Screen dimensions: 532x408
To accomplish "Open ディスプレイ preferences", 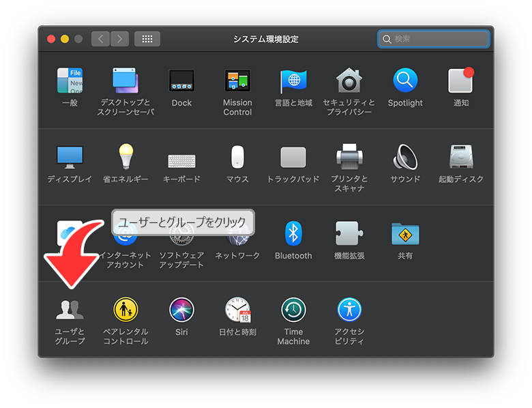I will 70,157.
